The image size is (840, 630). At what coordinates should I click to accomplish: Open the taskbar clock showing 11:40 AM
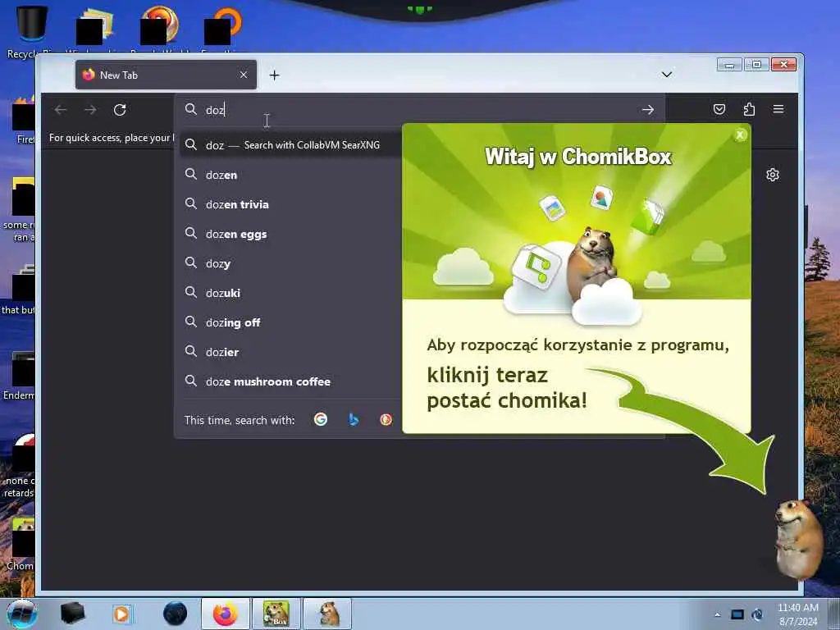point(798,614)
